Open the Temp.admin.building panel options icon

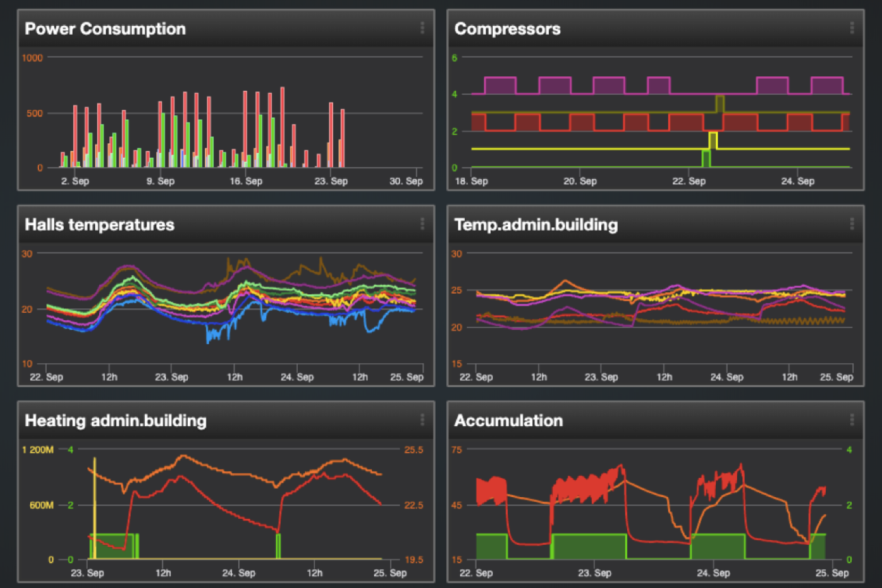851,223
